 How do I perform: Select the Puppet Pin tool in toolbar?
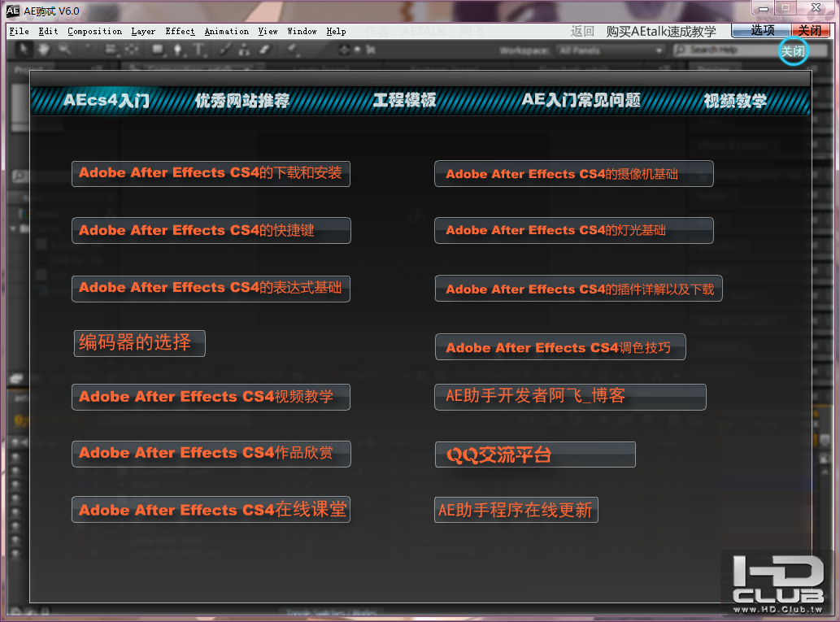292,50
